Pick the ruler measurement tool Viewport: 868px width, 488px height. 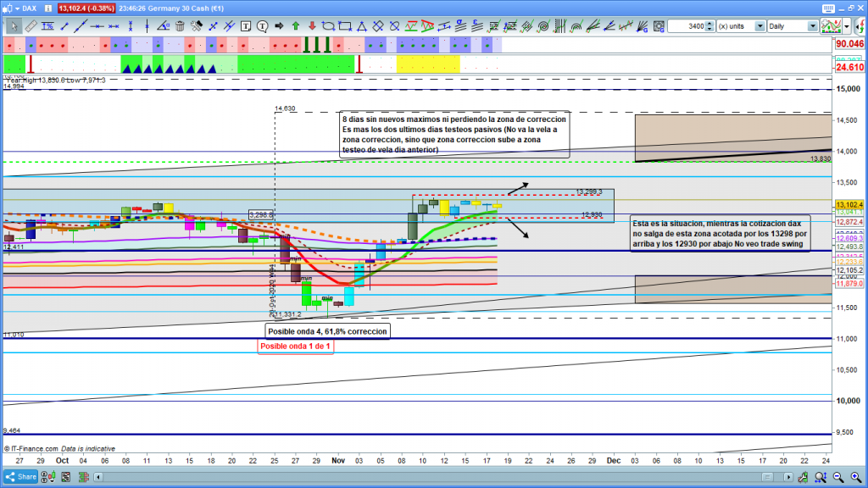tap(31, 26)
